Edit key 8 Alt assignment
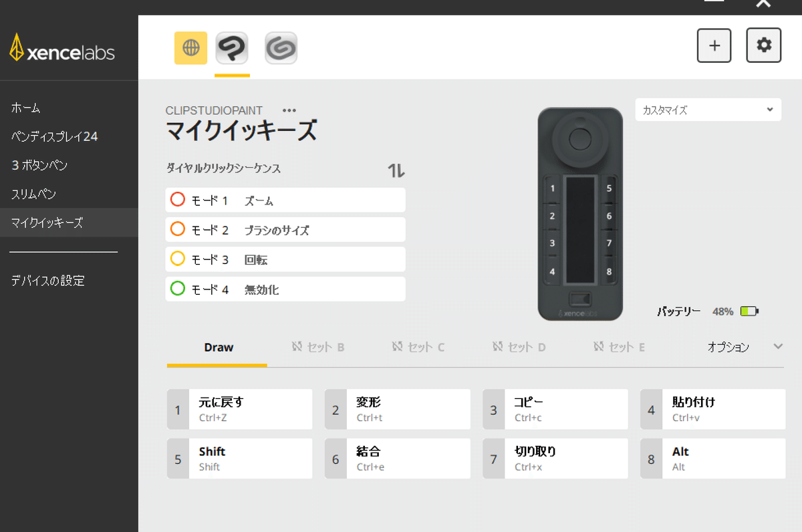802x532 pixels. click(713, 458)
